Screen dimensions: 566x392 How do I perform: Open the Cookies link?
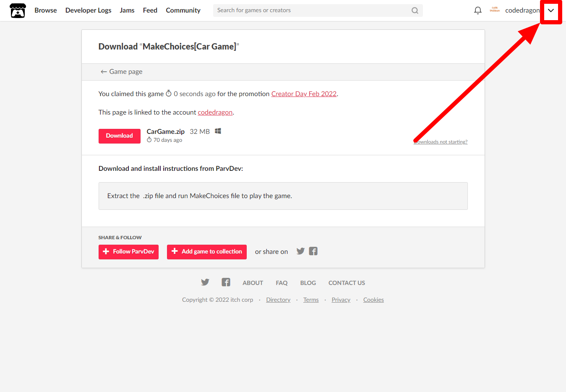[373, 300]
